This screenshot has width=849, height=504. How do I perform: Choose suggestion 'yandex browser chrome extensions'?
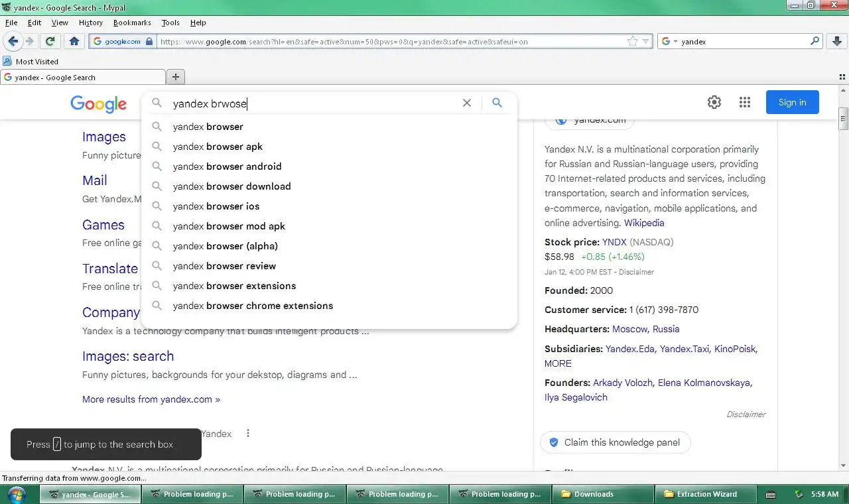pyautogui.click(x=329, y=306)
